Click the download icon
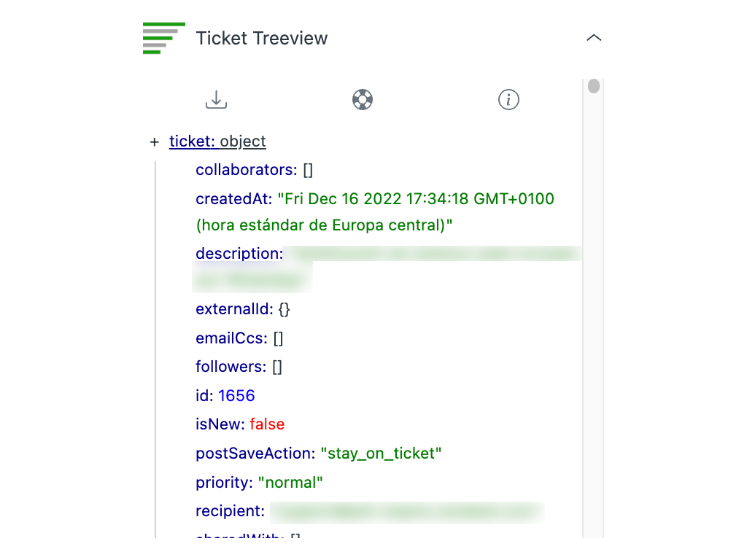 click(216, 99)
